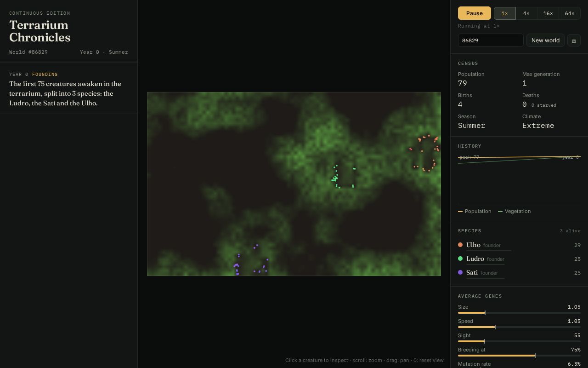The height and width of the screenshot is (368, 588).
Task: Click the Year 0 Founding chronicle entry
Action: 68,89
